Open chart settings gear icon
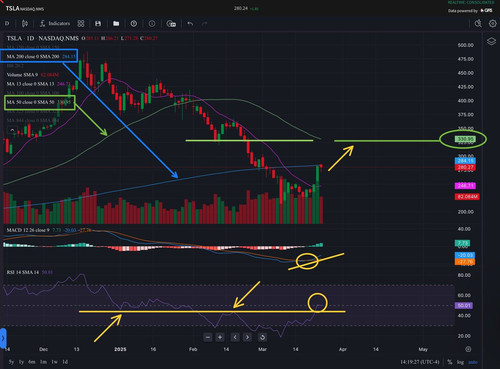 pos(493,23)
